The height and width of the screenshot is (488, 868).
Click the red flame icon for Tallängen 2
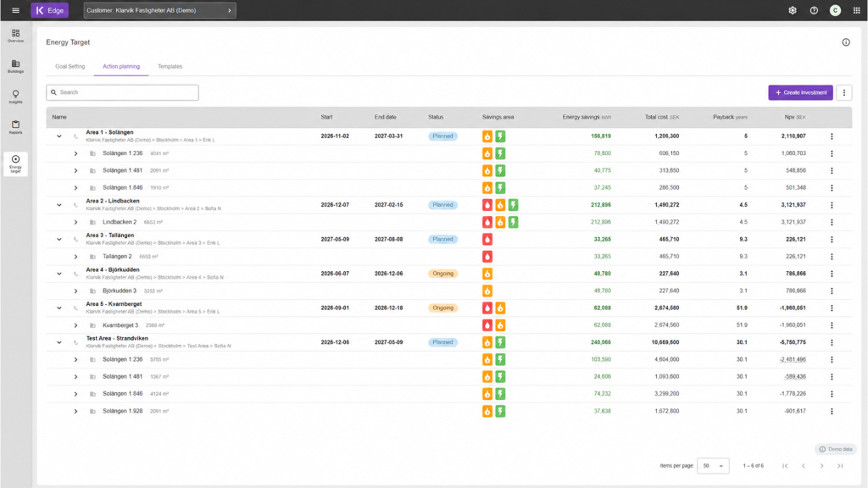487,257
